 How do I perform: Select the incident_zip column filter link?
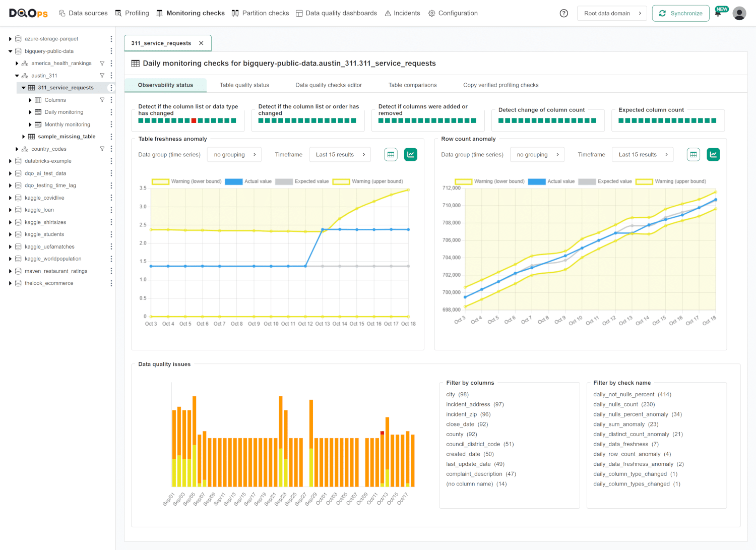point(462,414)
